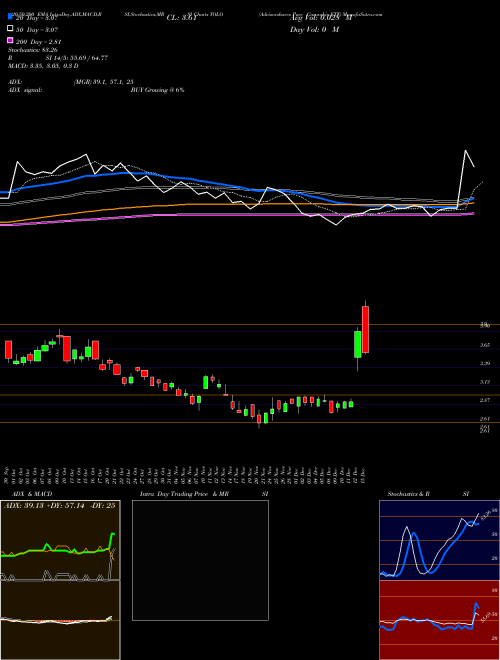Viewport: 500px width, 660px height.
Task: Click the 'ADX: 39.13 +DY: 57.14 -DY: 25' header
Action: click(x=59, y=506)
